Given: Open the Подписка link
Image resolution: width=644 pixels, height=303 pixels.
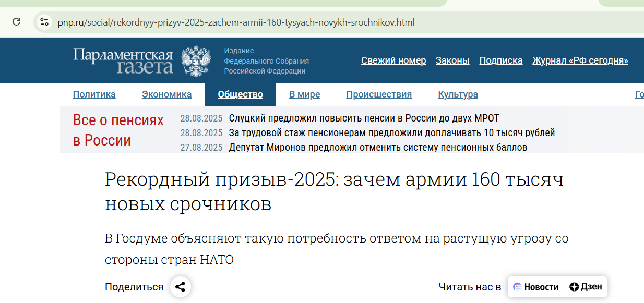Looking at the screenshot, I should tap(501, 60).
